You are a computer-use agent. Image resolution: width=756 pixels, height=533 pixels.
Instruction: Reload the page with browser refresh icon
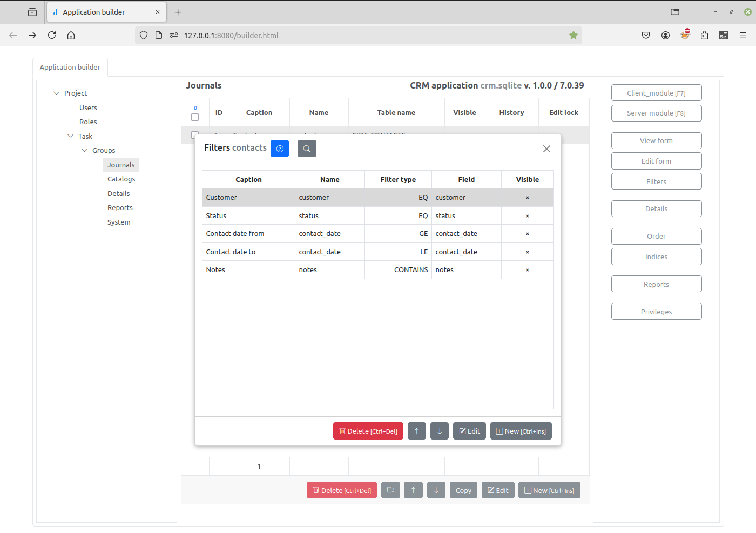(x=52, y=35)
